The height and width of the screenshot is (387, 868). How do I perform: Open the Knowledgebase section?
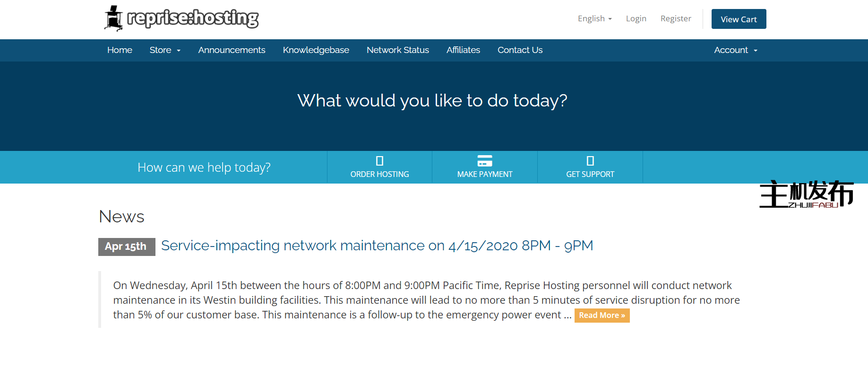point(316,50)
